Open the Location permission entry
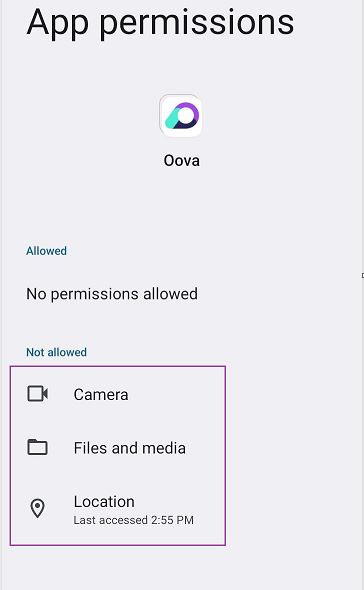364x590 pixels. click(118, 509)
